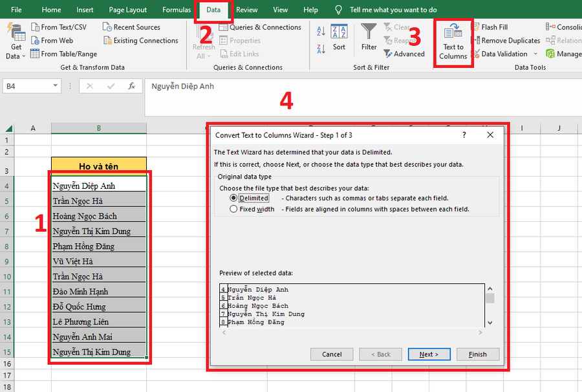Close the Convert Text wizard

point(490,135)
